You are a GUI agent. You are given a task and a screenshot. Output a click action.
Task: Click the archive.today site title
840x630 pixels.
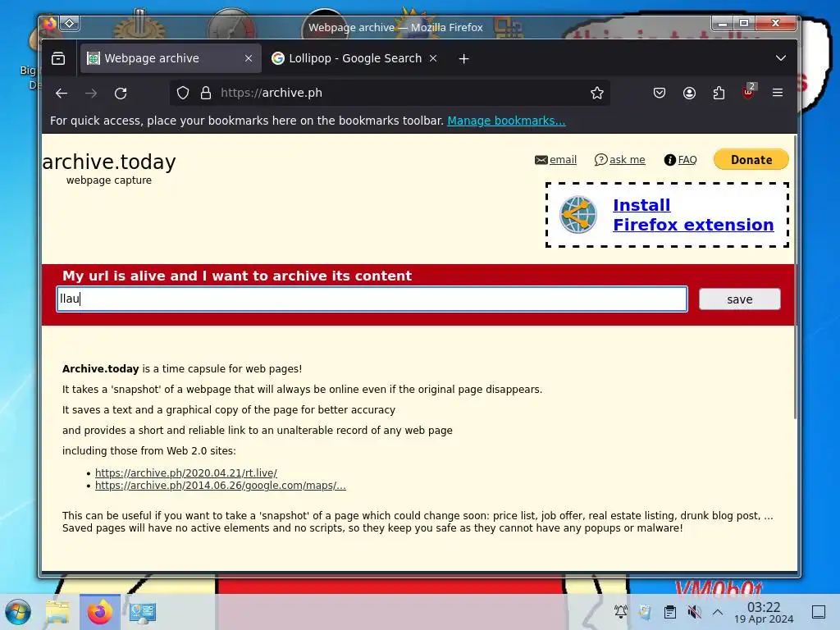(109, 162)
